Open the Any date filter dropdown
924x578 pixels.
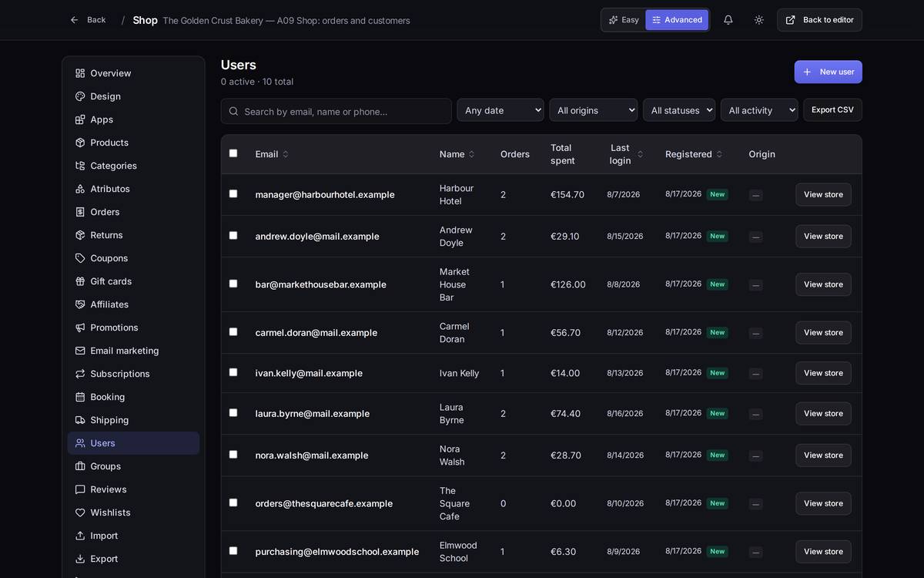click(x=500, y=110)
